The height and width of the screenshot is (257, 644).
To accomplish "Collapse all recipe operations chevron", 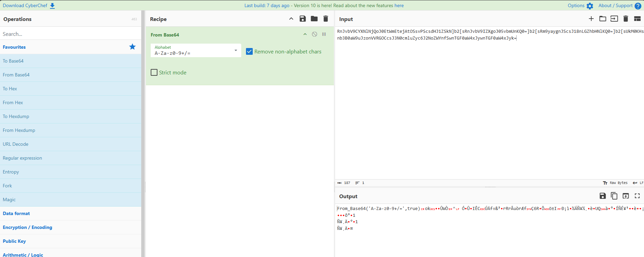I will [291, 19].
